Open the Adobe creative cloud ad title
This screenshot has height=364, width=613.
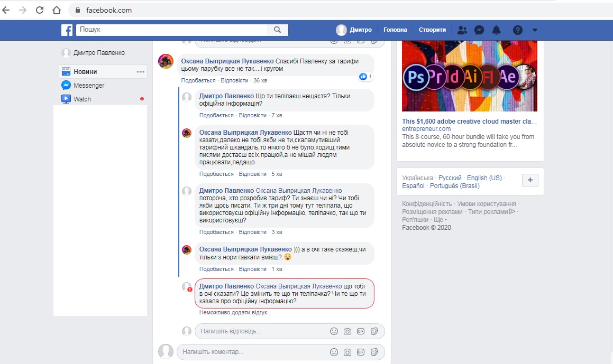point(469,122)
